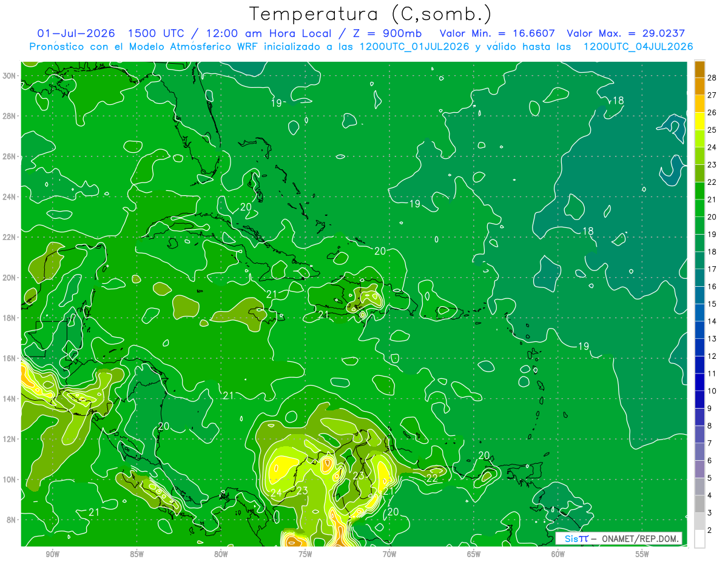Click the "16N" latitude axis label
Screen dimensions: 728x562
point(10,358)
